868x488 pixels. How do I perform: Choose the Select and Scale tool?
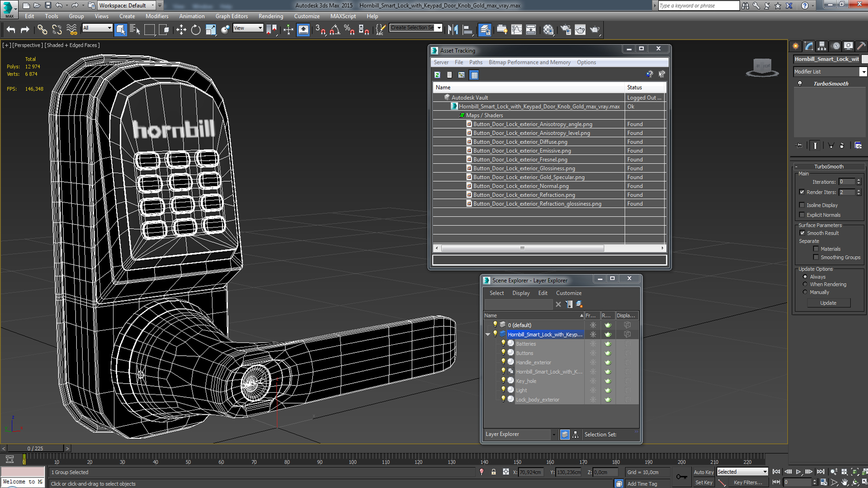click(210, 30)
